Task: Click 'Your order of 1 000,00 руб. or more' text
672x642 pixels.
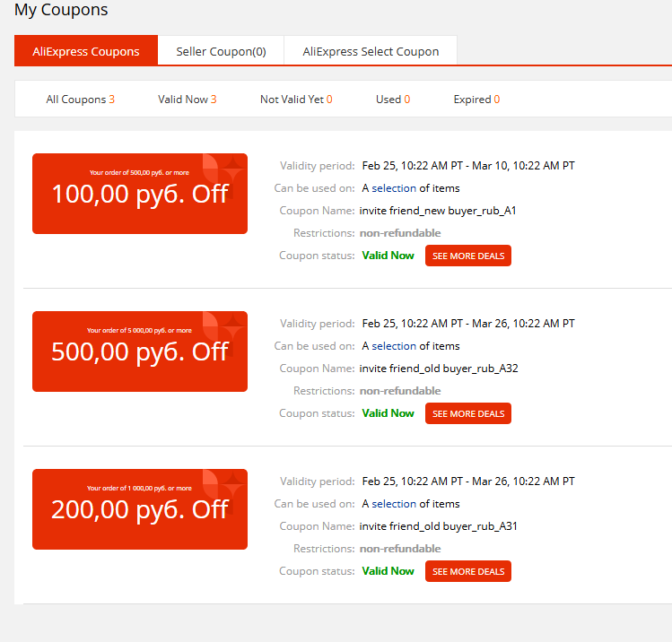Action: tap(139, 489)
